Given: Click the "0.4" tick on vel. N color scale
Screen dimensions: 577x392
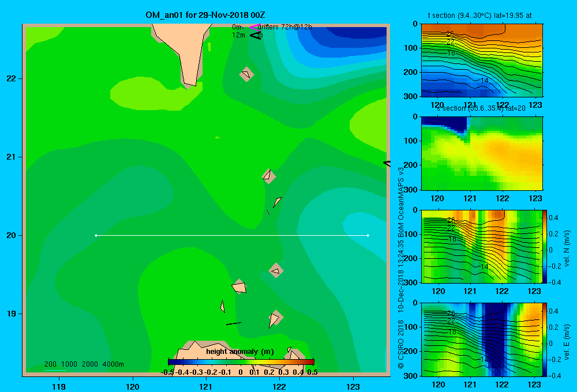Looking at the screenshot, I should (x=553, y=218).
